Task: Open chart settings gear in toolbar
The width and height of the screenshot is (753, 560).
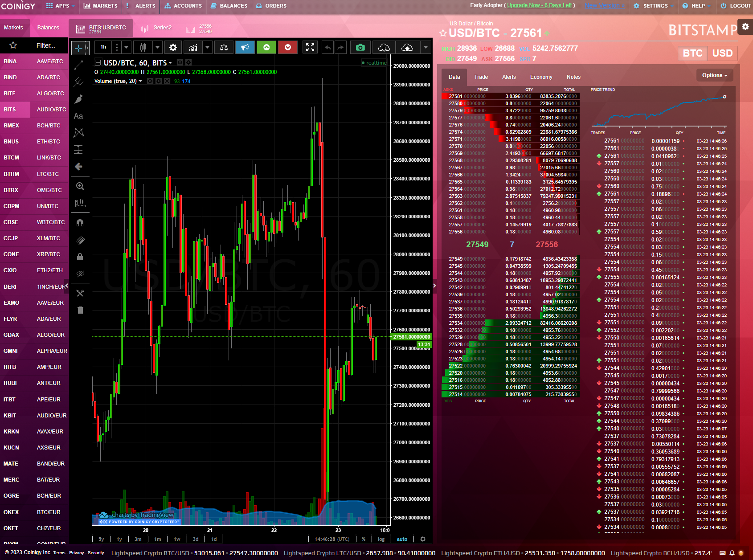Action: click(173, 47)
